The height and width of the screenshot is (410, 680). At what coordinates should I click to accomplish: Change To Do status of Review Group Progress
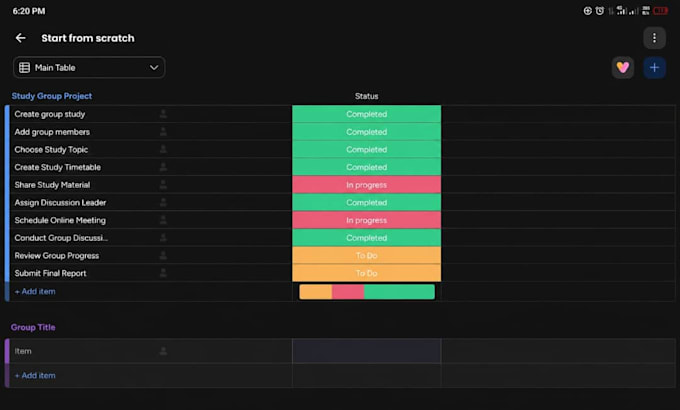coord(366,256)
